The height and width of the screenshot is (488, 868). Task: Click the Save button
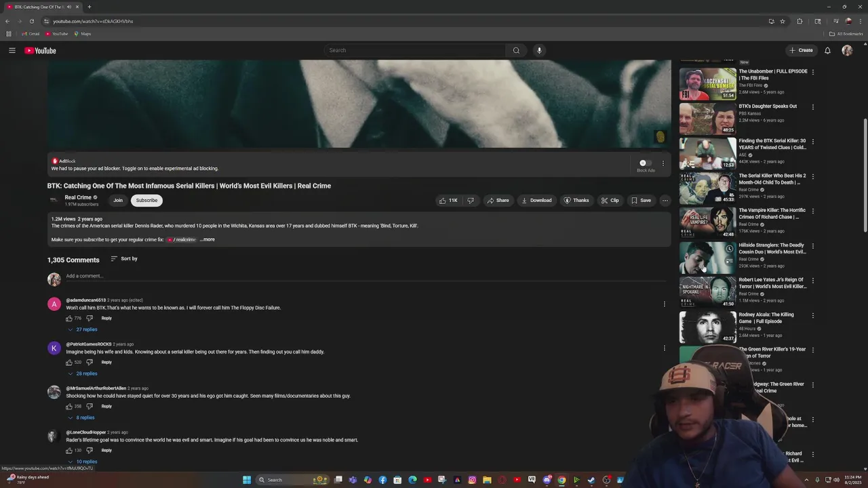click(641, 201)
